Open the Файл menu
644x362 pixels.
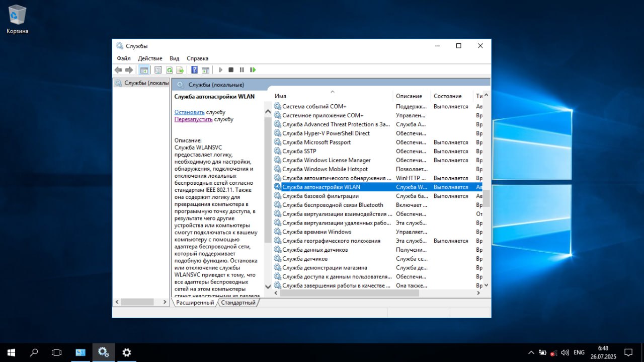pos(124,58)
